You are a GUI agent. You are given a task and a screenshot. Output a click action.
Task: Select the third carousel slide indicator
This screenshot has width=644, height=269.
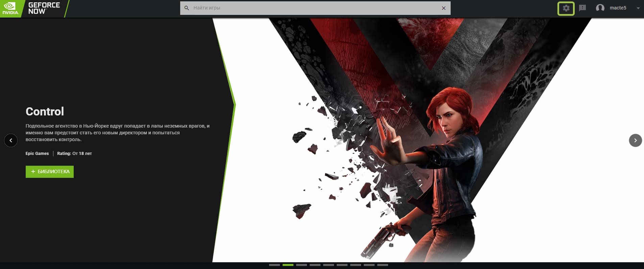coord(302,265)
